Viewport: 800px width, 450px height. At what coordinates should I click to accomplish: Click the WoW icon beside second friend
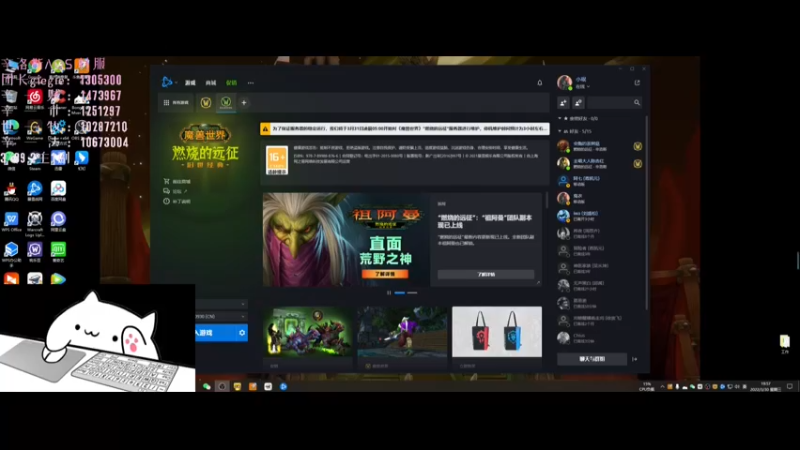tap(638, 164)
